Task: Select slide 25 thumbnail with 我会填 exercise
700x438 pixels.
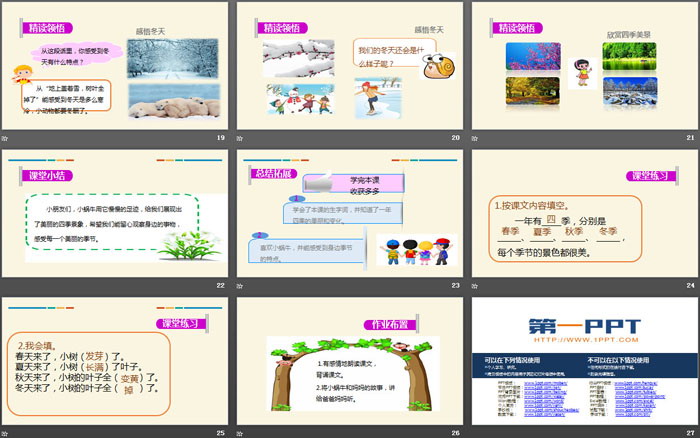Action: (115, 361)
